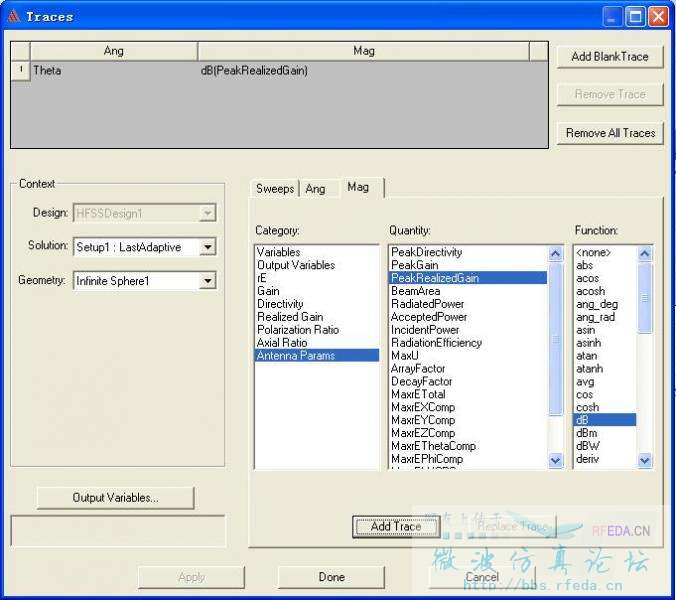Click the Add Trace button
The width and height of the screenshot is (676, 600).
pyautogui.click(x=396, y=527)
